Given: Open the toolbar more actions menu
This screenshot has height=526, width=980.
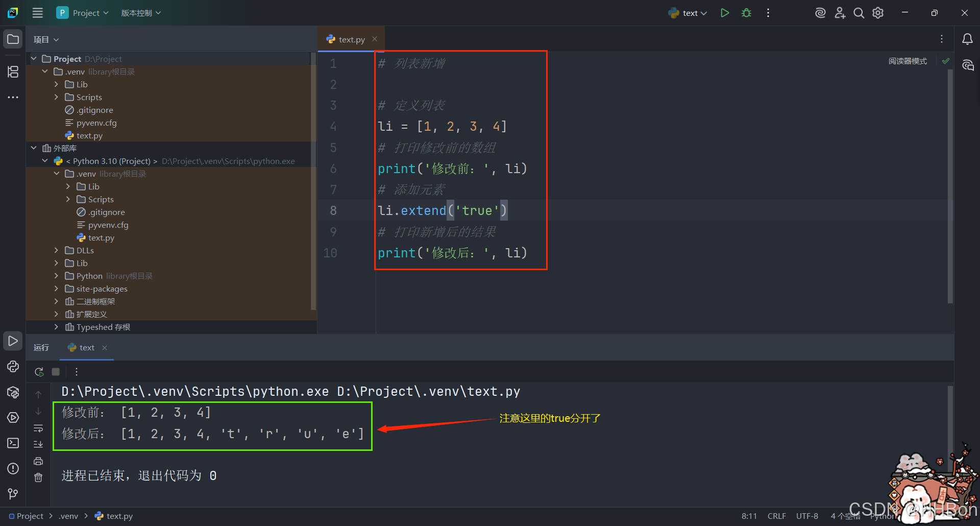Looking at the screenshot, I should (768, 13).
